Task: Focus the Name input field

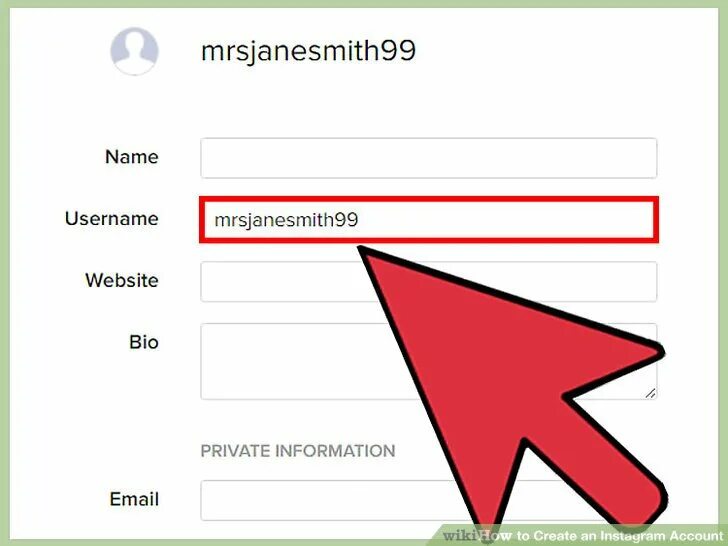Action: click(429, 158)
